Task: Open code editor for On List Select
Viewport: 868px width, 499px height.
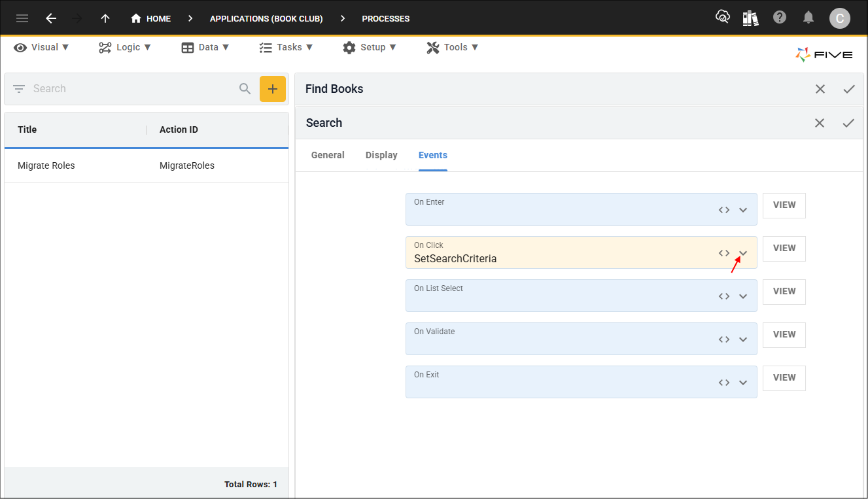Action: point(724,296)
